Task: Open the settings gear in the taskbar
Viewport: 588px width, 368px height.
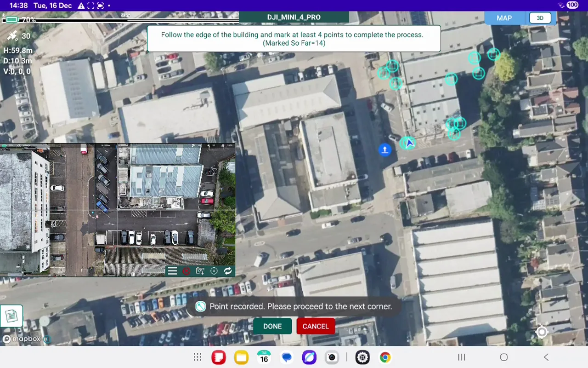Action: click(x=362, y=357)
